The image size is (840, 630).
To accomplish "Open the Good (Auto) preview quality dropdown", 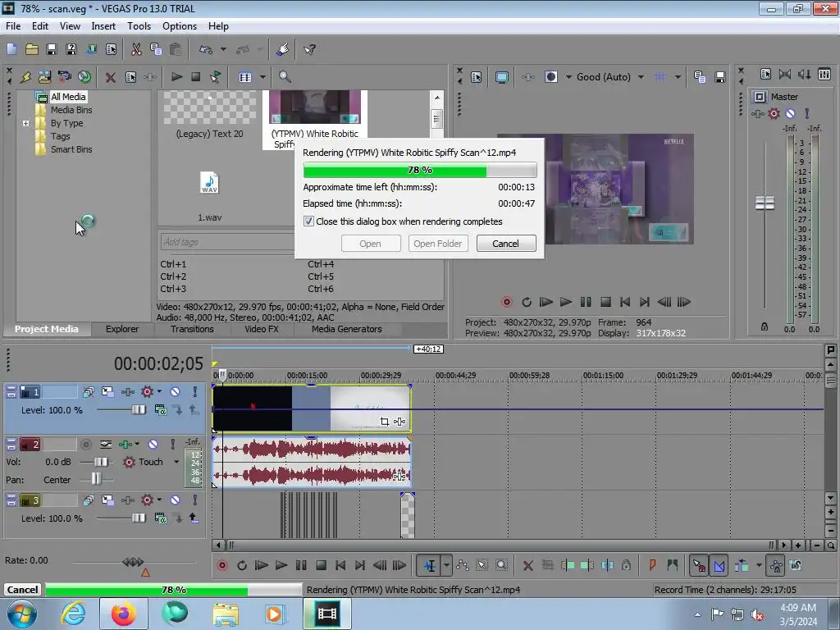I will coord(641,77).
